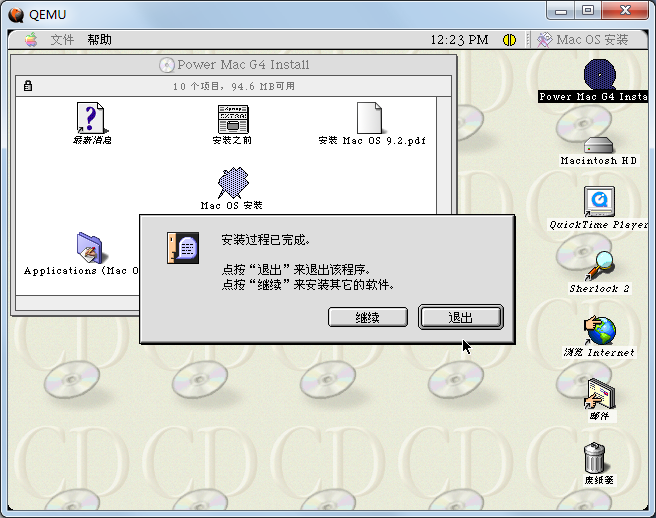
Task: Select the 最新消息 question mark document icon
Action: point(92,118)
